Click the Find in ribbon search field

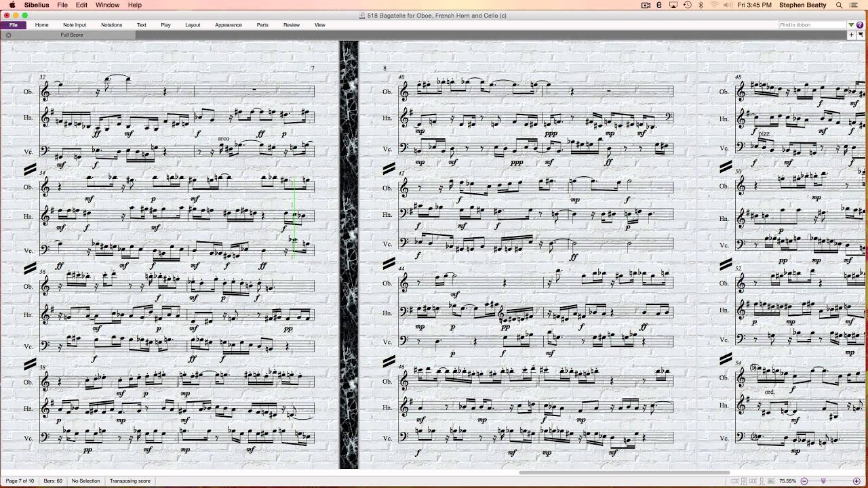pos(812,25)
